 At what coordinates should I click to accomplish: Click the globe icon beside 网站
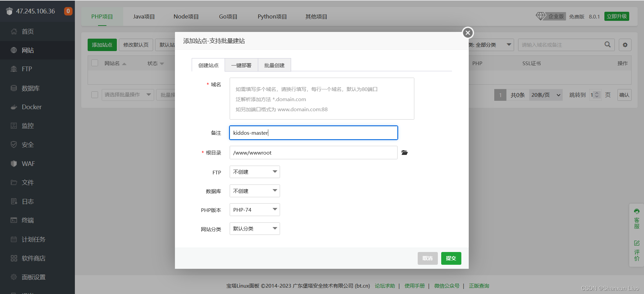14,50
